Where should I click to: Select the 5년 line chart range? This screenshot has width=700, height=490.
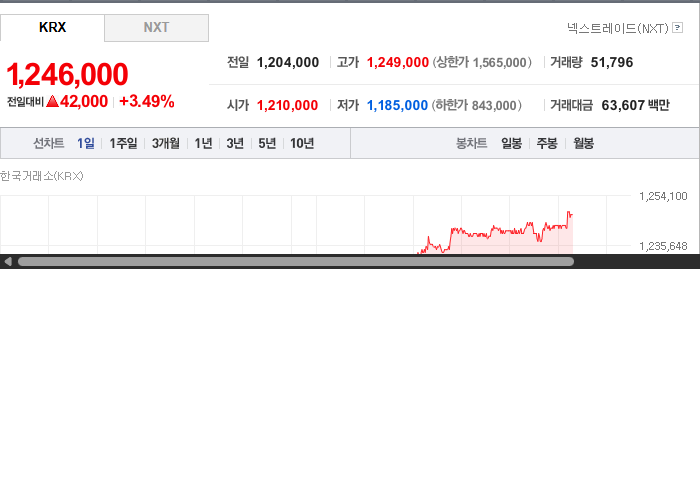(267, 143)
